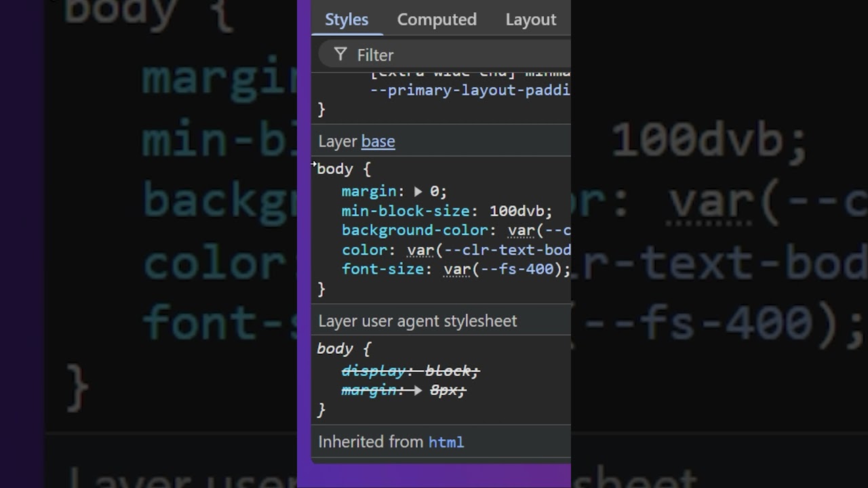Click the --primary-layout-paddi variable name
The image size is (868, 488).
pyautogui.click(x=470, y=90)
